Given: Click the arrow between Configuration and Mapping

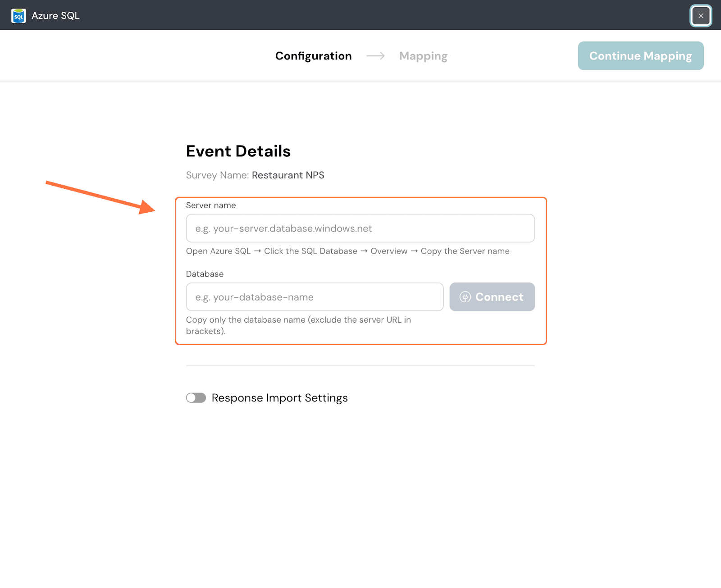Looking at the screenshot, I should [x=375, y=56].
